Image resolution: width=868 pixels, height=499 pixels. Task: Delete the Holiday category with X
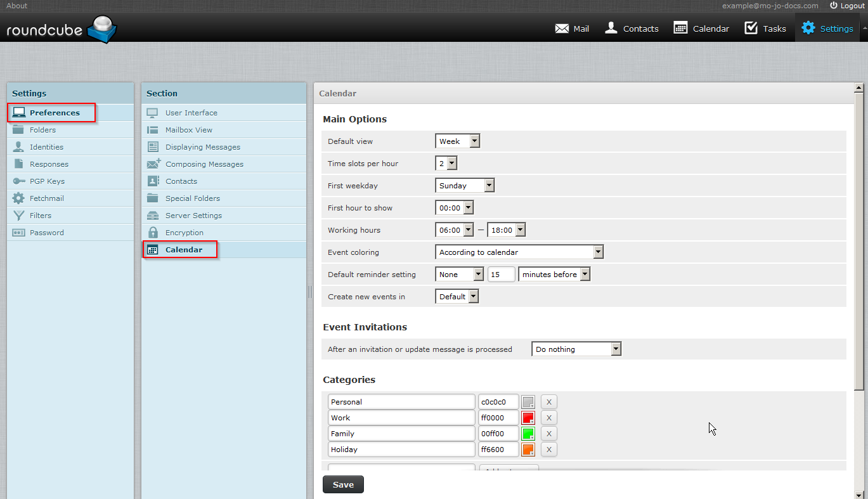[549, 450]
